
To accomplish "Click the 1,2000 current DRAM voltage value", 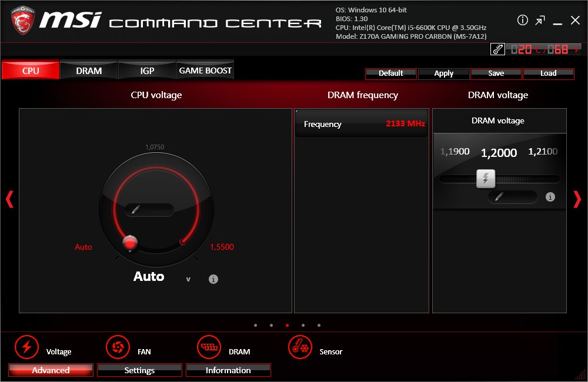I will (499, 153).
